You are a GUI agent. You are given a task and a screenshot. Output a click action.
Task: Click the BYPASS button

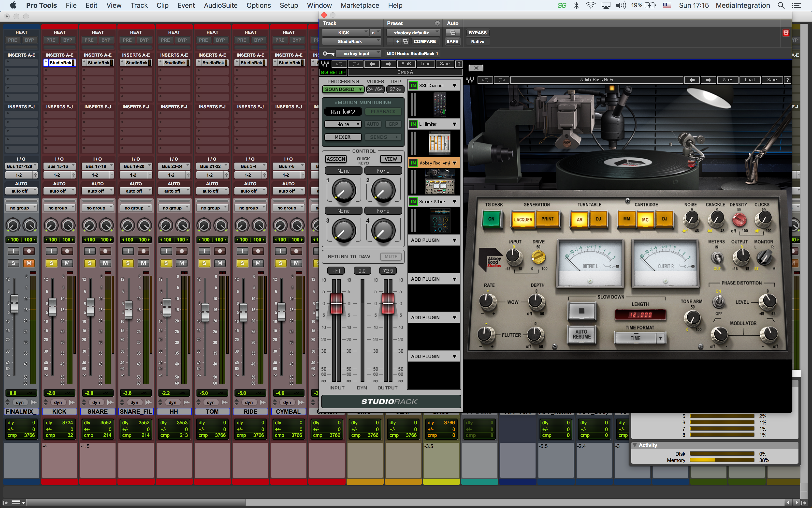pos(478,33)
